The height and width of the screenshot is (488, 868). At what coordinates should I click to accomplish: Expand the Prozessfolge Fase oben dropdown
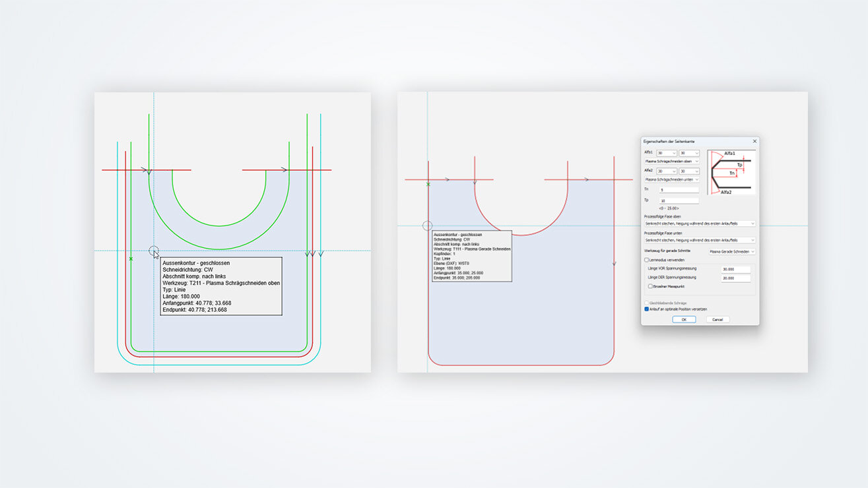(700, 224)
